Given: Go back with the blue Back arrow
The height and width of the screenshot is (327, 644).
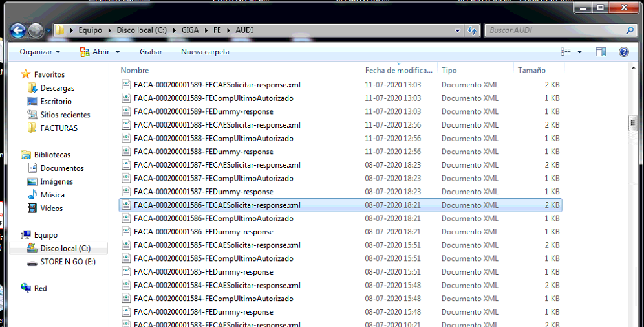Looking at the screenshot, I should point(17,30).
